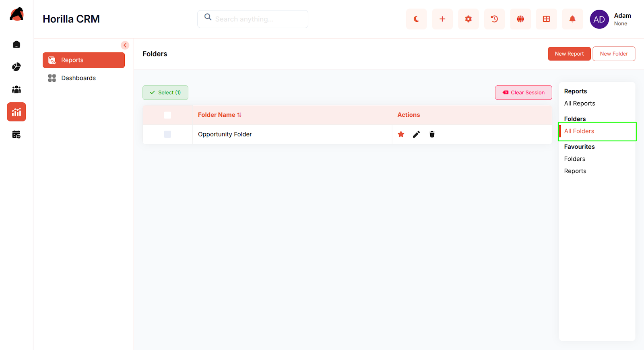This screenshot has width=644, height=350.
Task: Check the Opportunity Folder row checkbox
Action: pos(167,135)
